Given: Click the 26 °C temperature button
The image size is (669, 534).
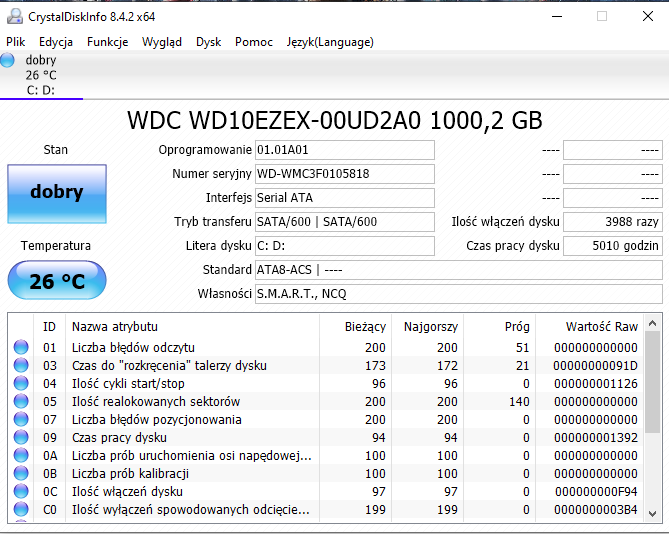Looking at the screenshot, I should click(x=57, y=280).
